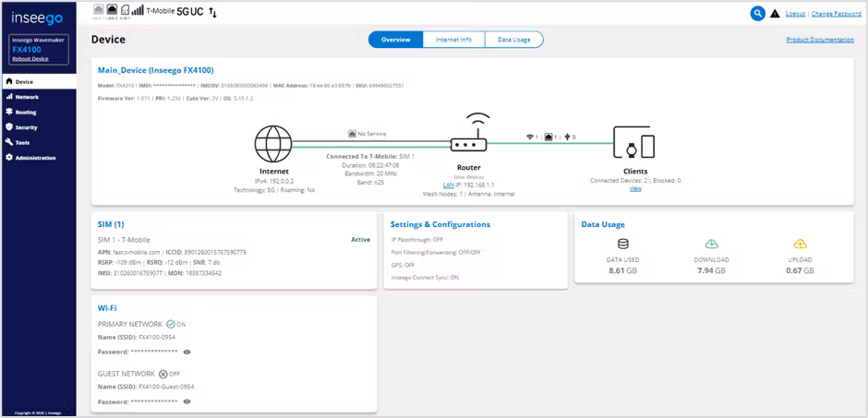Image resolution: width=868 pixels, height=418 pixels.
Task: Click the yellow Upload cloud icon
Action: pos(800,245)
